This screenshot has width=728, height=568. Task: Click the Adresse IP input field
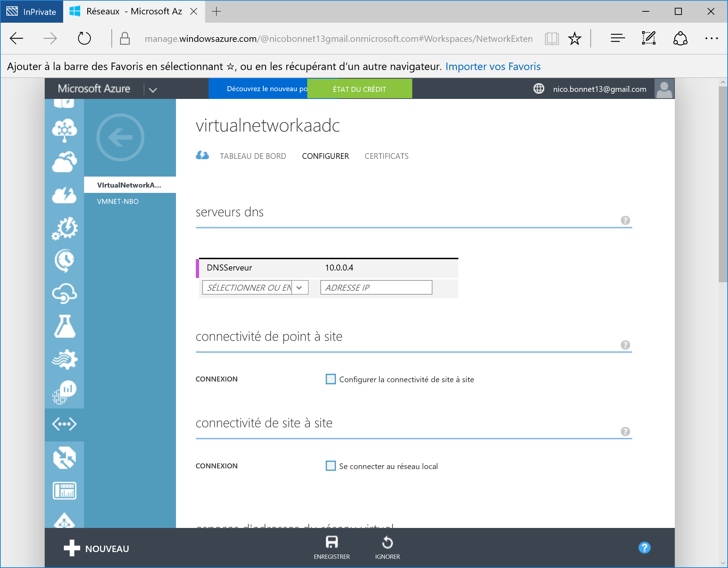point(376,288)
